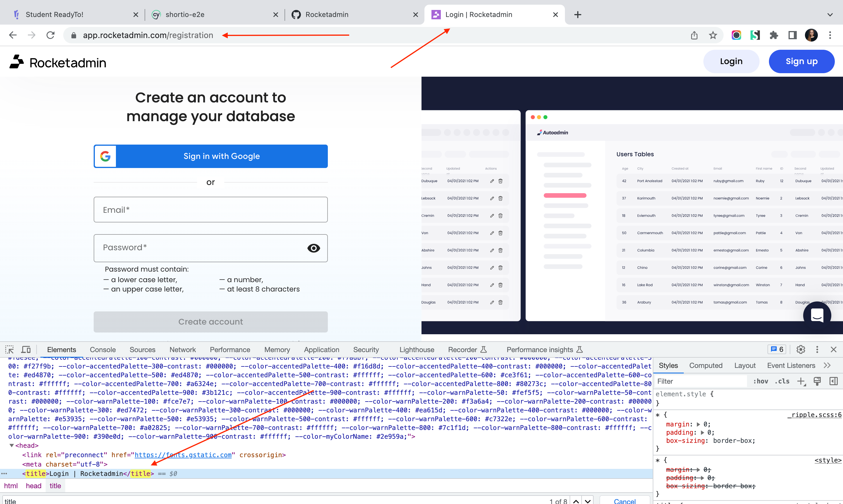Click the extensions puzzle icon in the Chrome toolbar

click(774, 35)
